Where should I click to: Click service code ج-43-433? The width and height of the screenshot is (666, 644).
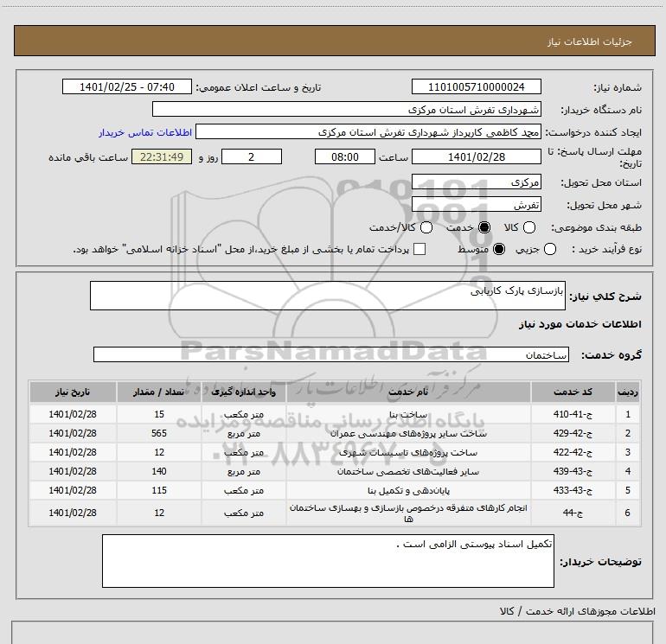click(573, 490)
